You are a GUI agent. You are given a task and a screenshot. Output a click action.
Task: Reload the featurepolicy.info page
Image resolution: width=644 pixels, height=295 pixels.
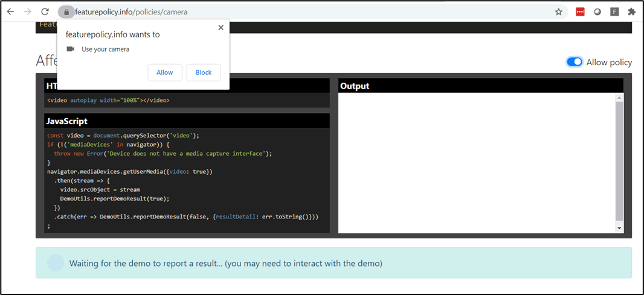point(45,11)
